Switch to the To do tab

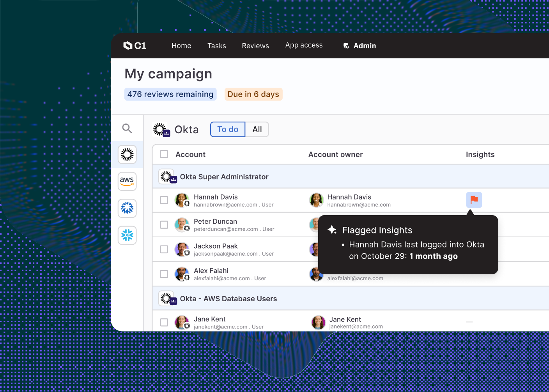pos(228,129)
